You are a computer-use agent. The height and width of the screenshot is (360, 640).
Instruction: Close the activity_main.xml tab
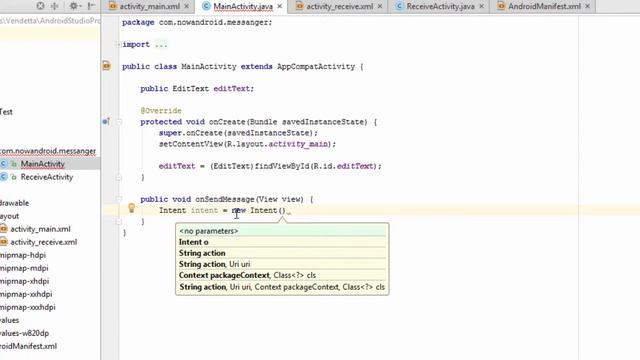pyautogui.click(x=187, y=6)
